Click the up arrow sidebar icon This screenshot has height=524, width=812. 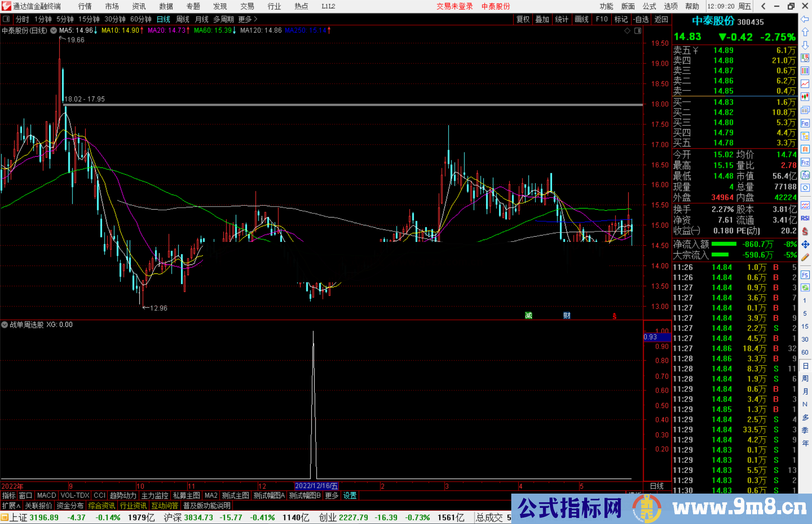(x=805, y=32)
